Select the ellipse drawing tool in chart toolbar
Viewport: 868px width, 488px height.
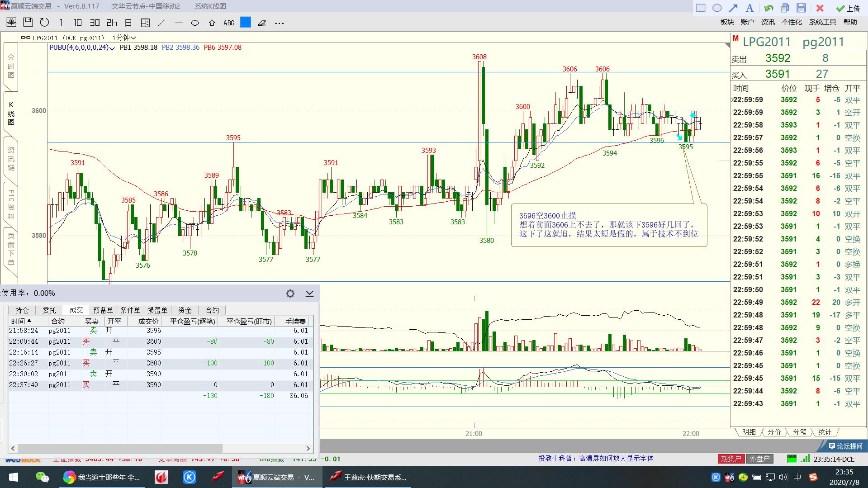pyautogui.click(x=195, y=22)
